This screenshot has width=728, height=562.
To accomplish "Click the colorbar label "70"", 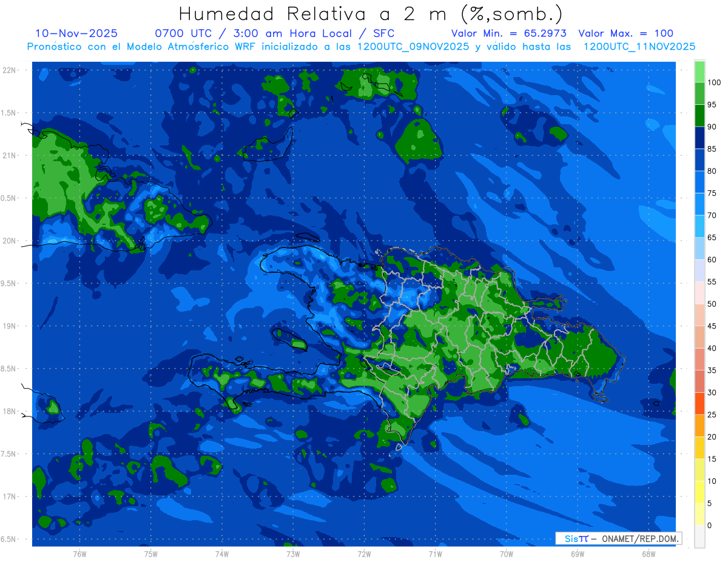I will (712, 215).
